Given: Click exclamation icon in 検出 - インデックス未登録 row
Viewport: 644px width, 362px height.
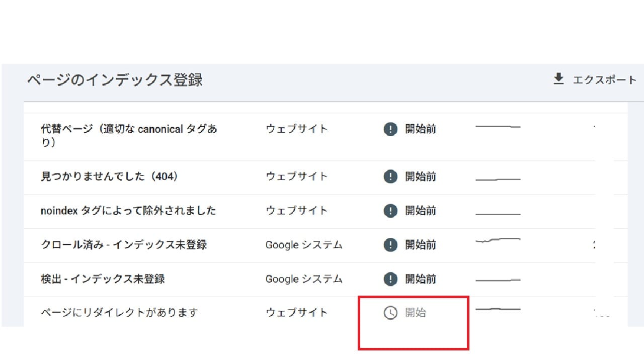Looking at the screenshot, I should (x=390, y=279).
